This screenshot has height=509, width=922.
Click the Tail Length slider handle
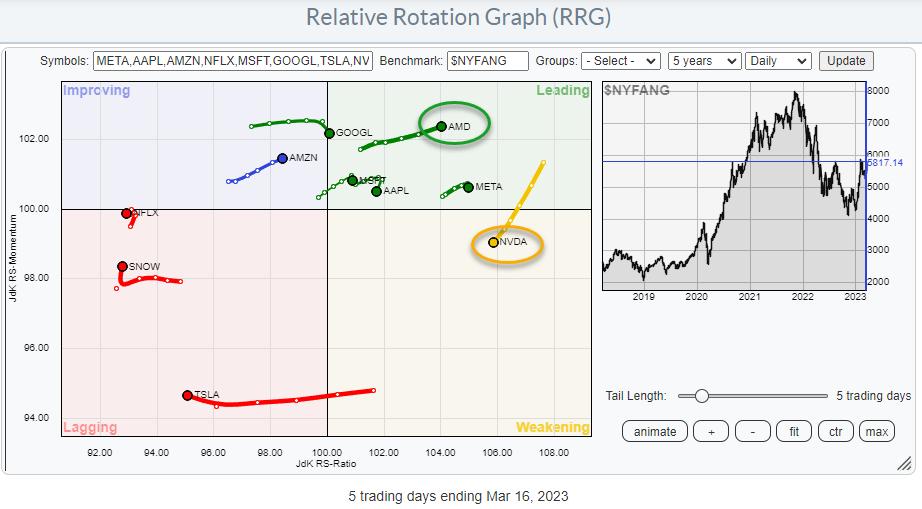click(701, 396)
